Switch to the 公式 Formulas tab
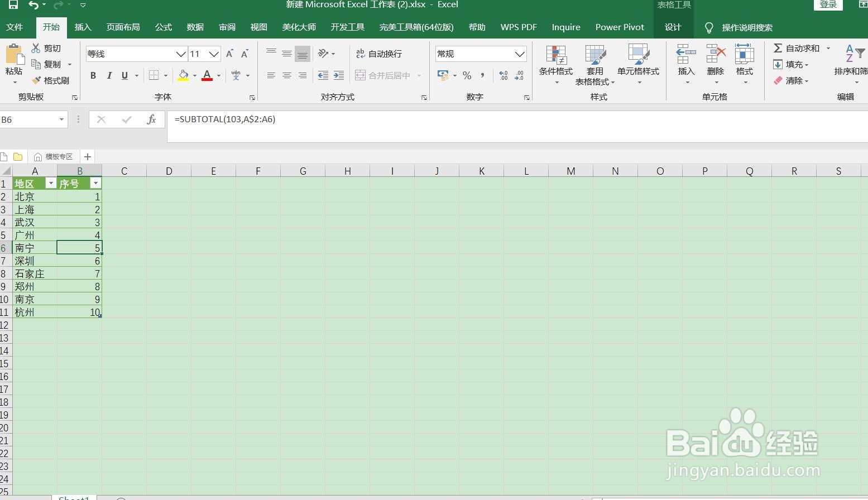This screenshot has height=500, width=868. [164, 27]
